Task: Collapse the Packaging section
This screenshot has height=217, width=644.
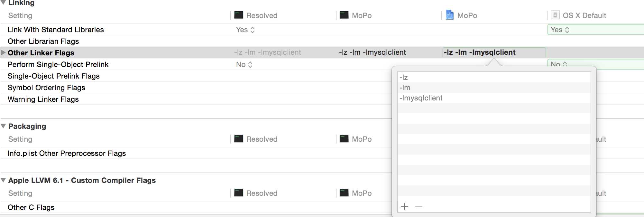Action: 3,126
